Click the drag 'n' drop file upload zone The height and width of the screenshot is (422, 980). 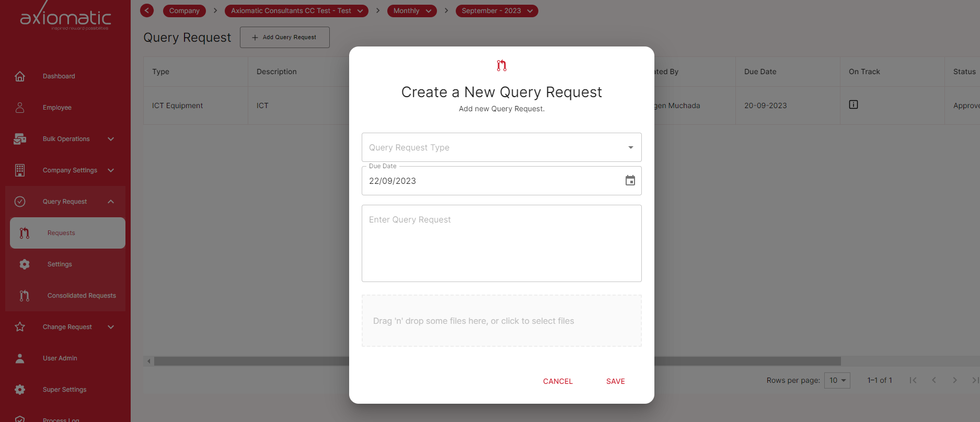pos(502,321)
